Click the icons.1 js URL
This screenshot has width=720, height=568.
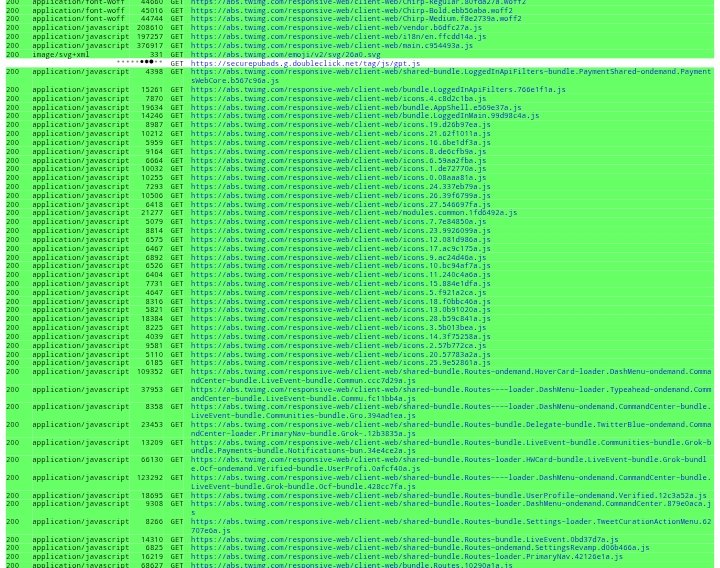point(338,169)
